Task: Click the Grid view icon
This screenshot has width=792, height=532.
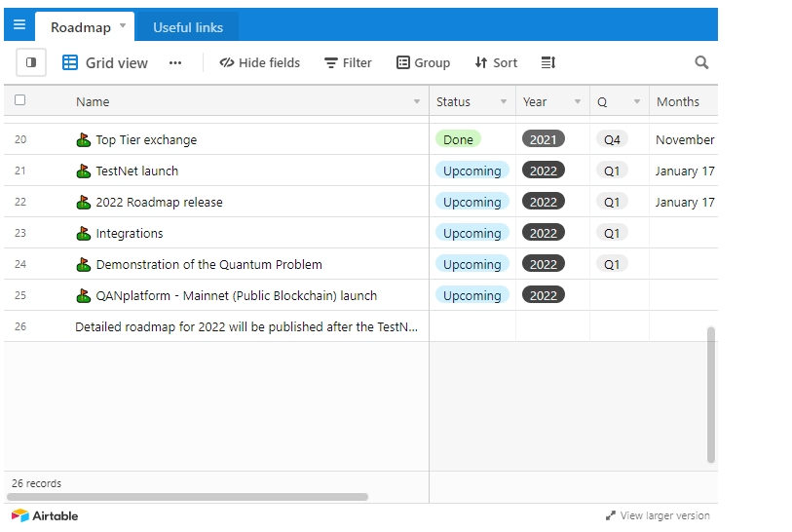Action: [70, 62]
